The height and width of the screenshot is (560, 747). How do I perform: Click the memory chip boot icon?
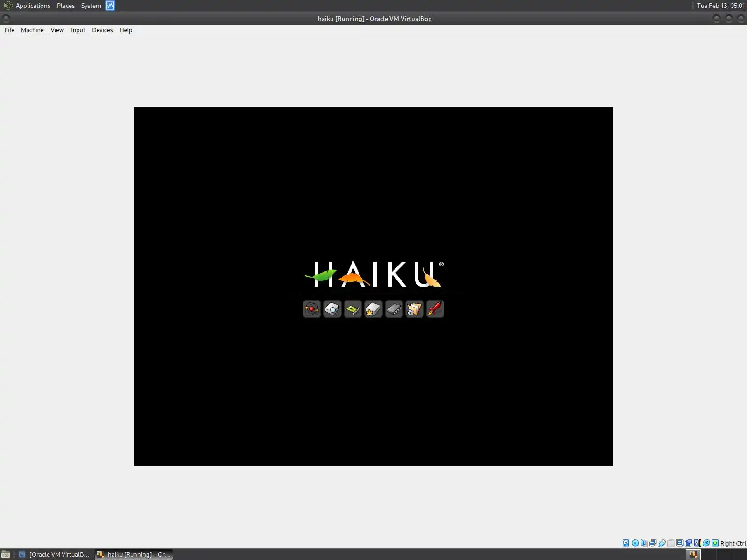394,309
